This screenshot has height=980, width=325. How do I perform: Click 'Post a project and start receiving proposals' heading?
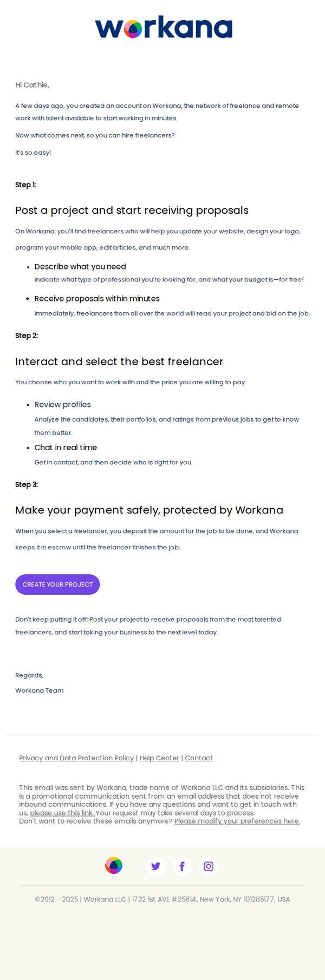[132, 211]
